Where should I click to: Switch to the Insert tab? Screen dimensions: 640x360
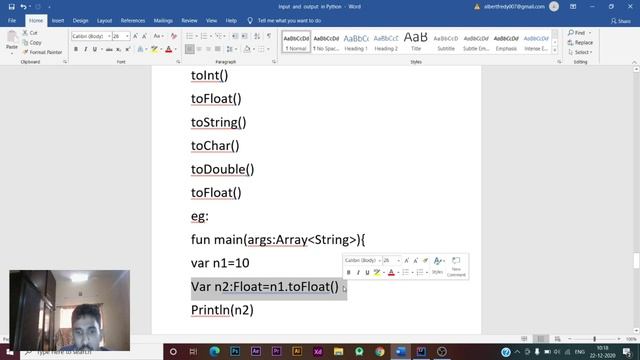(x=58, y=20)
